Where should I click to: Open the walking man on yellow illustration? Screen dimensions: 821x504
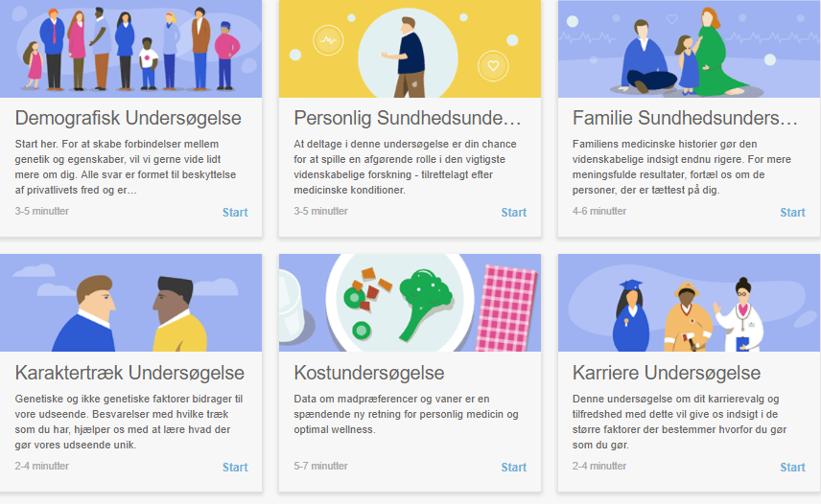pyautogui.click(x=410, y=49)
